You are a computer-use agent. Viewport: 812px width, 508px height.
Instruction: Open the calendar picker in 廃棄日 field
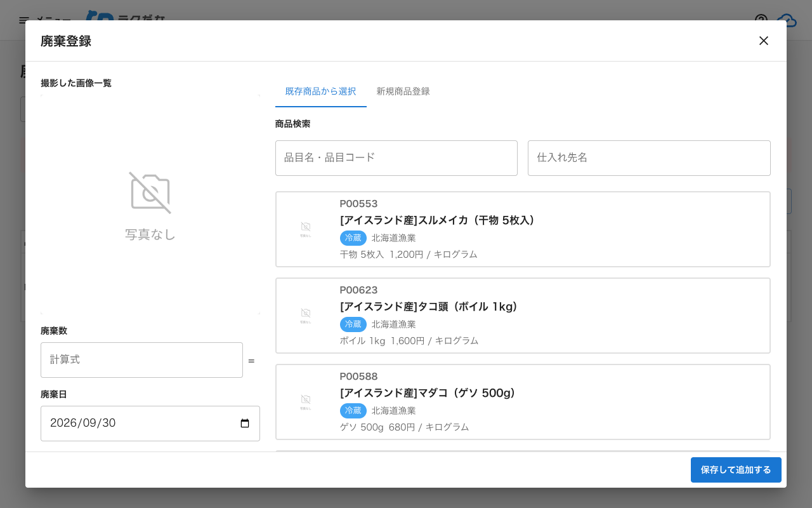(245, 424)
